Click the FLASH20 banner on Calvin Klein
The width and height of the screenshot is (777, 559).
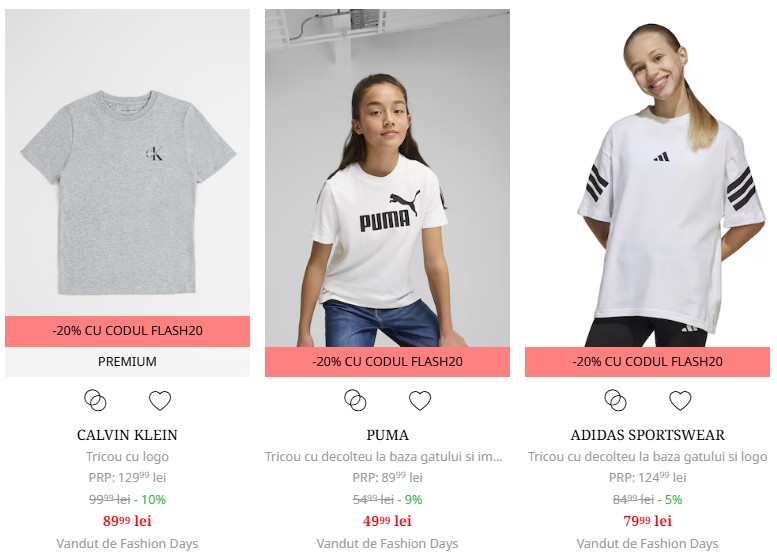click(127, 331)
